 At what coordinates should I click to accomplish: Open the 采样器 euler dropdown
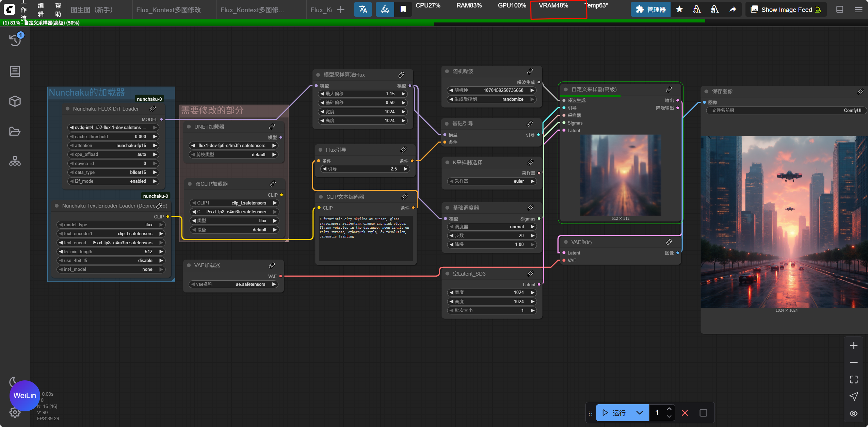click(x=492, y=181)
